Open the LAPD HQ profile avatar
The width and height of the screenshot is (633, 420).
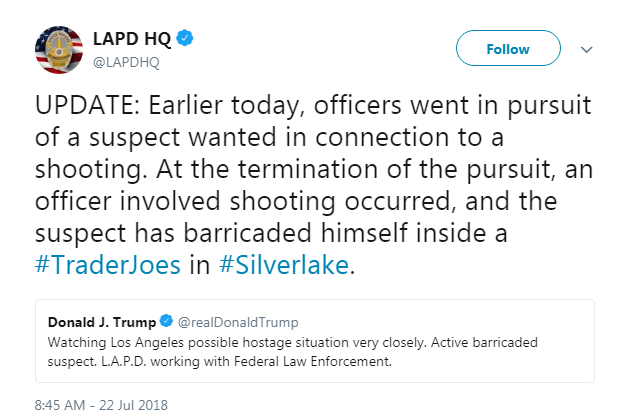pos(59,51)
